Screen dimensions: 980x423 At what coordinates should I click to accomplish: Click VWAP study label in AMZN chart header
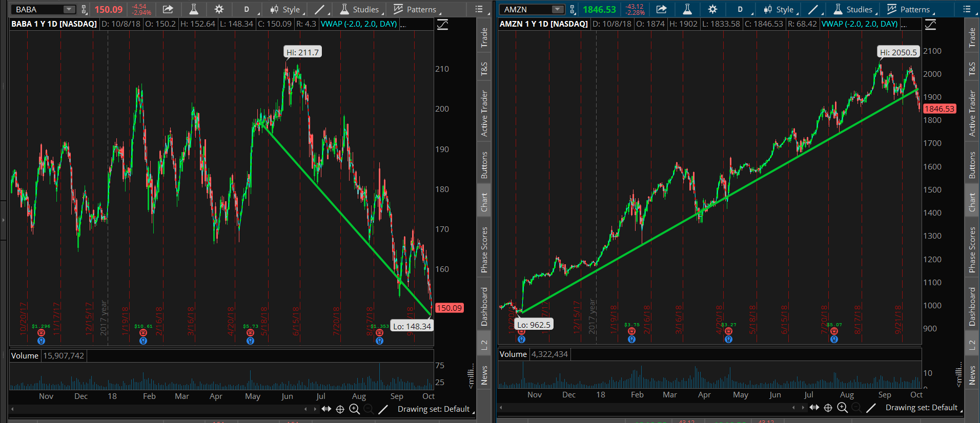click(x=860, y=24)
